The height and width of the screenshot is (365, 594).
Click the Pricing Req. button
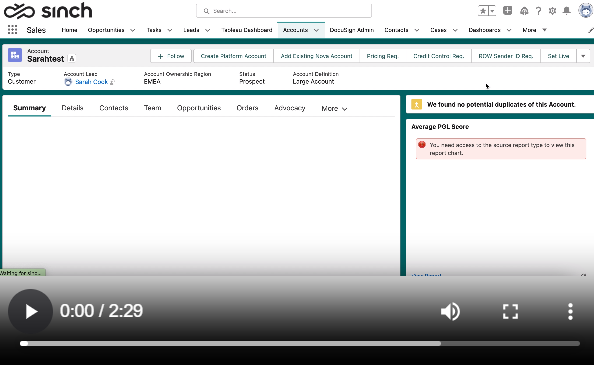(382, 56)
